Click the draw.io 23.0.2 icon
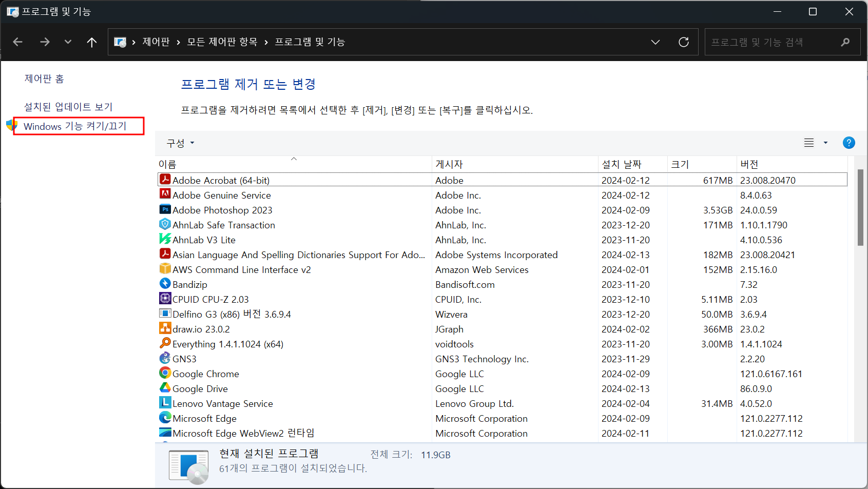The height and width of the screenshot is (489, 868). [165, 328]
